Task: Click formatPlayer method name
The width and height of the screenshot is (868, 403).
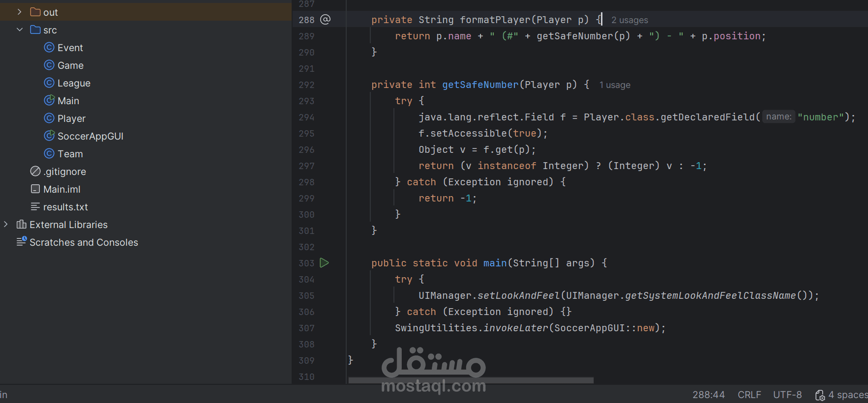Action: point(495,20)
